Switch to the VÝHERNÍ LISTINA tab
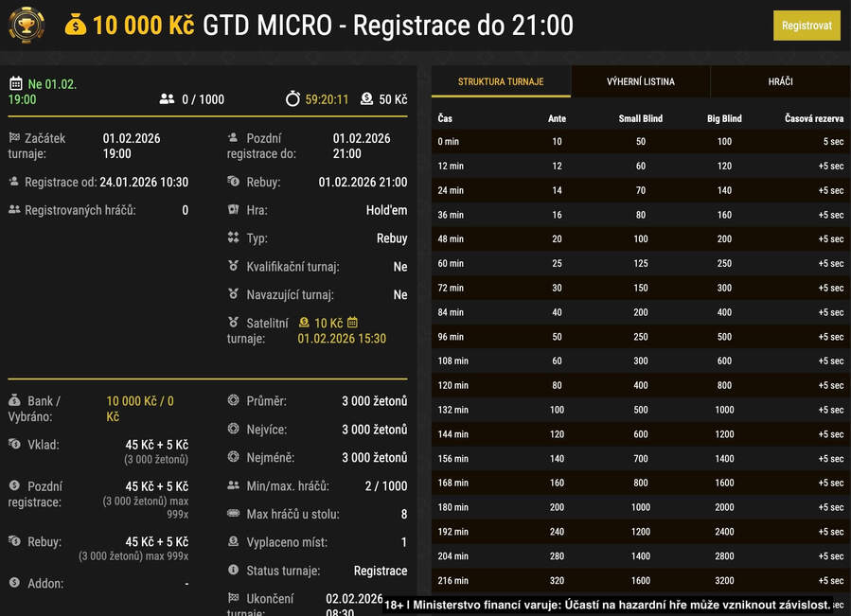 point(639,82)
